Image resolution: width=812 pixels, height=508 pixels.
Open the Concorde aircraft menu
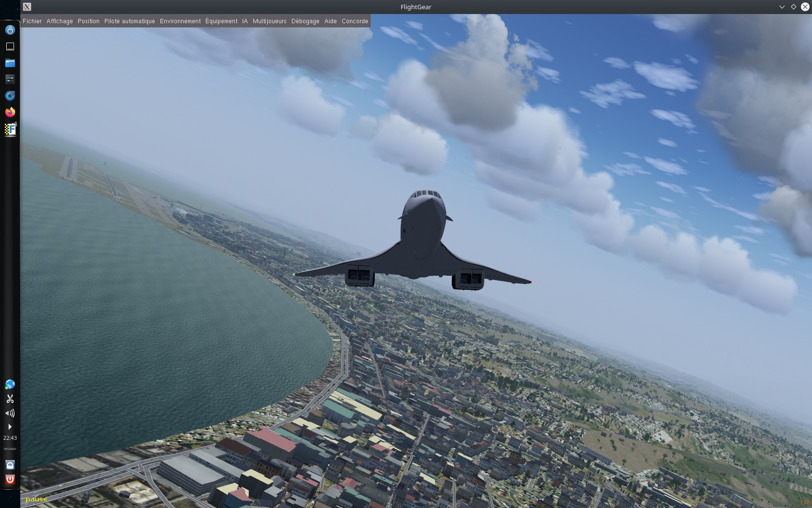(355, 21)
